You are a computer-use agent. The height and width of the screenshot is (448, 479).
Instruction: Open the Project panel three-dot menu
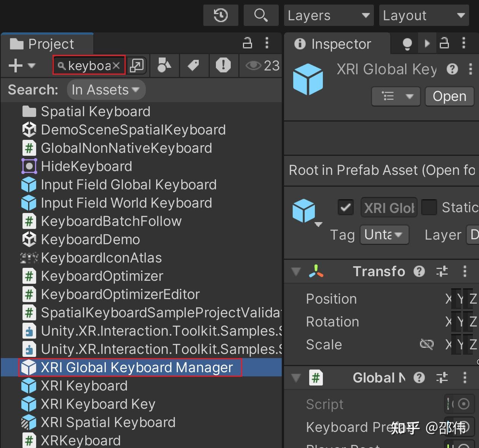(267, 43)
